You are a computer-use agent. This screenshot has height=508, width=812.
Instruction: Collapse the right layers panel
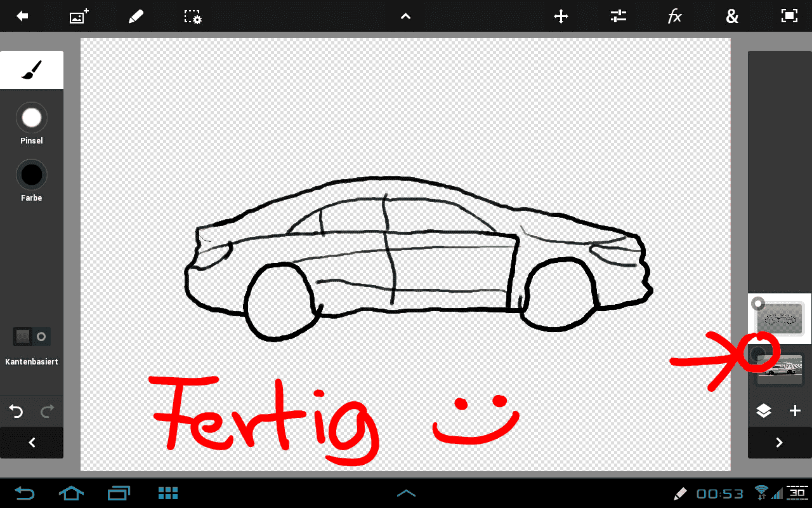point(780,443)
